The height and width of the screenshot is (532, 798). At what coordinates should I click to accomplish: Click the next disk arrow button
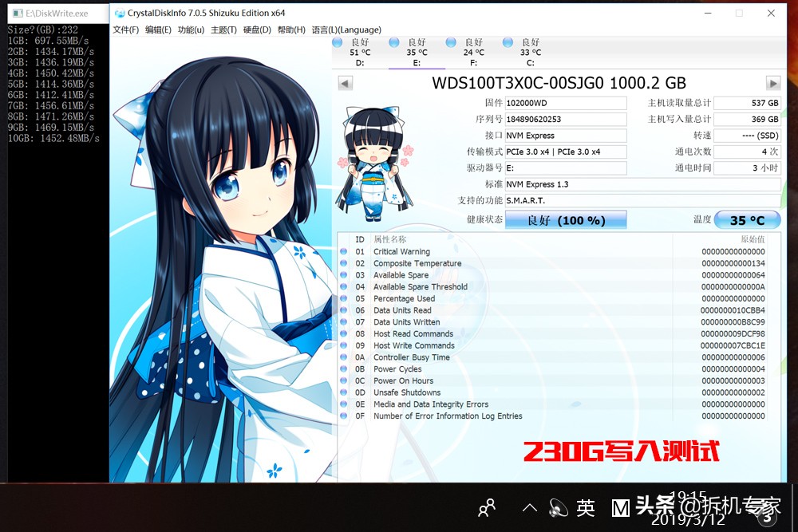772,83
